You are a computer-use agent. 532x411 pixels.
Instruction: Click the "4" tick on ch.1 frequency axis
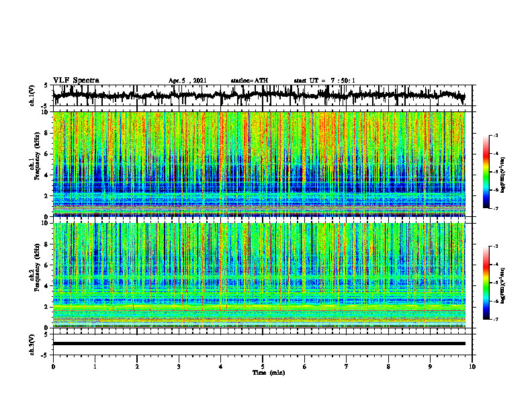point(48,175)
